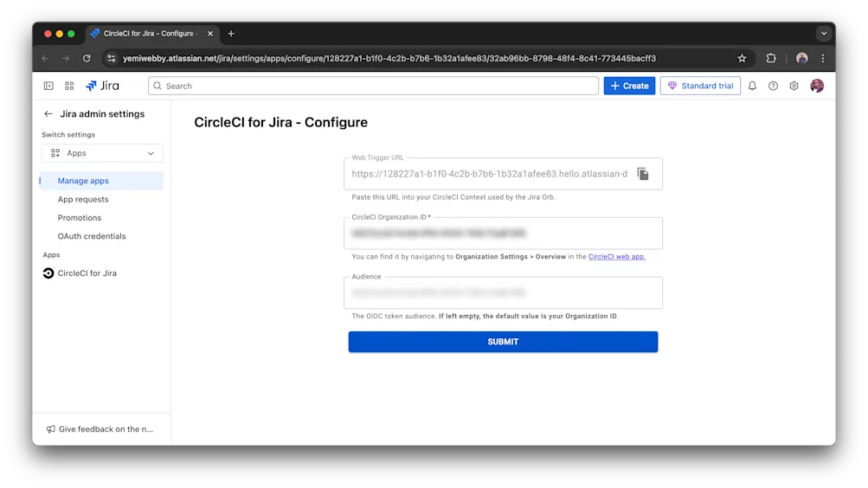Screen dimensions: 868x488
Task: Click the SUBMIT button
Action: pyautogui.click(x=503, y=342)
